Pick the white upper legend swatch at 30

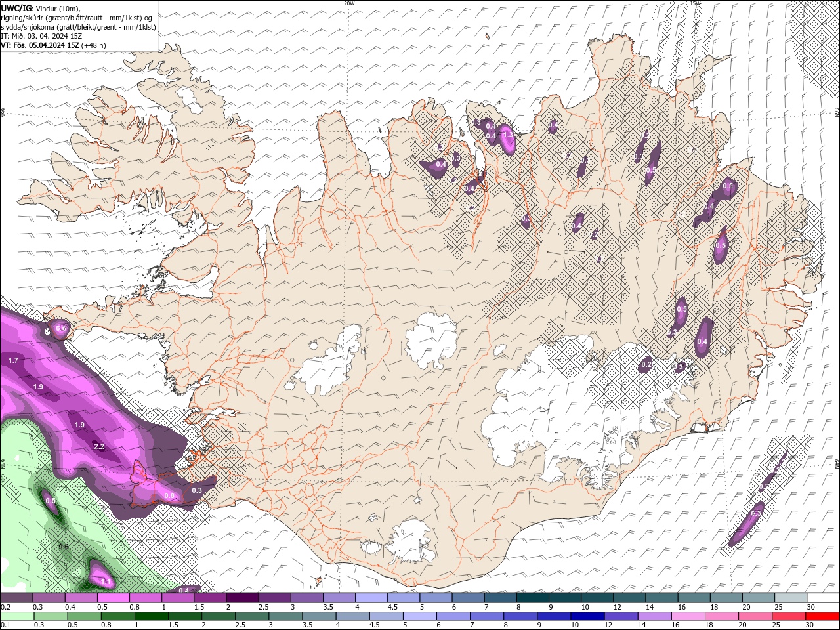pos(823,598)
